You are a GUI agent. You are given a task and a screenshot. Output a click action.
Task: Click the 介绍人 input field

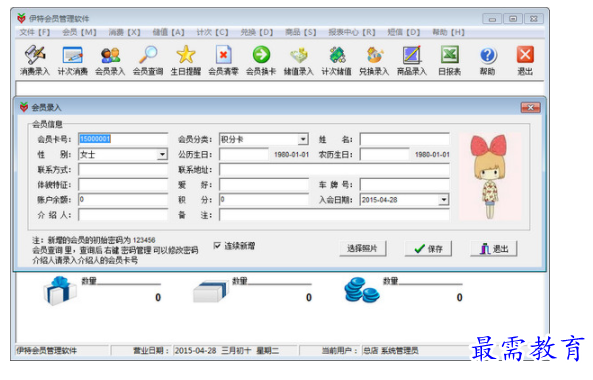point(123,215)
